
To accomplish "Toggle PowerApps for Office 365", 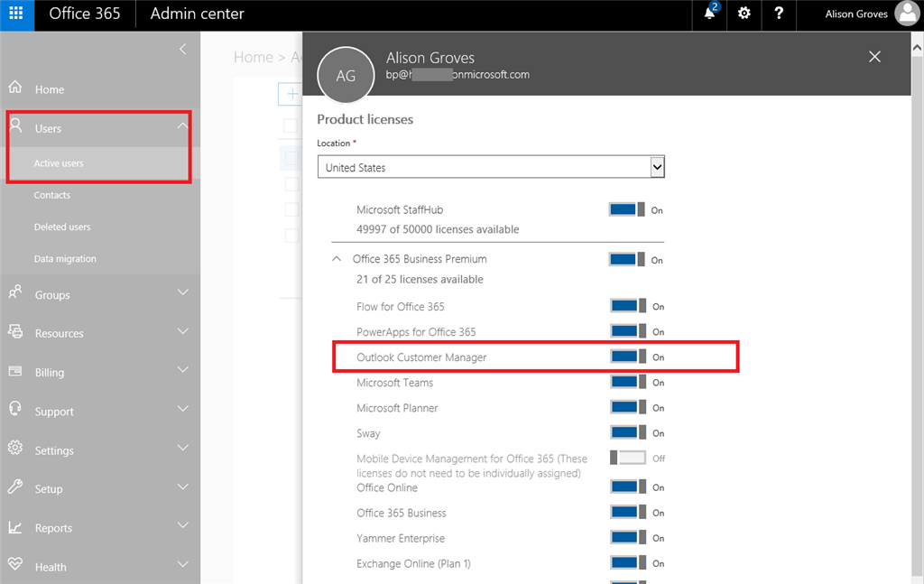I will (628, 331).
